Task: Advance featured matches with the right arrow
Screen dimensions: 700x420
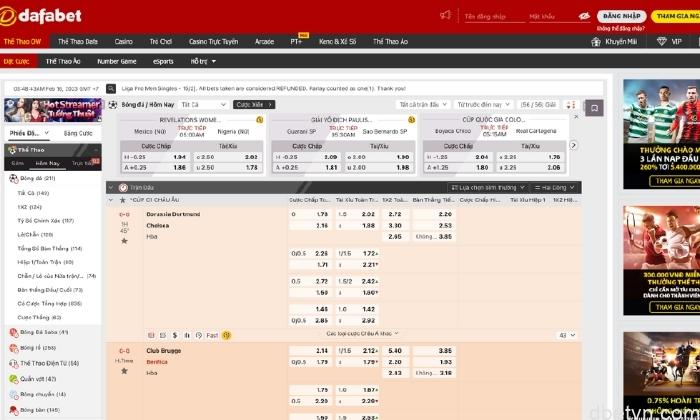Action: click(574, 146)
